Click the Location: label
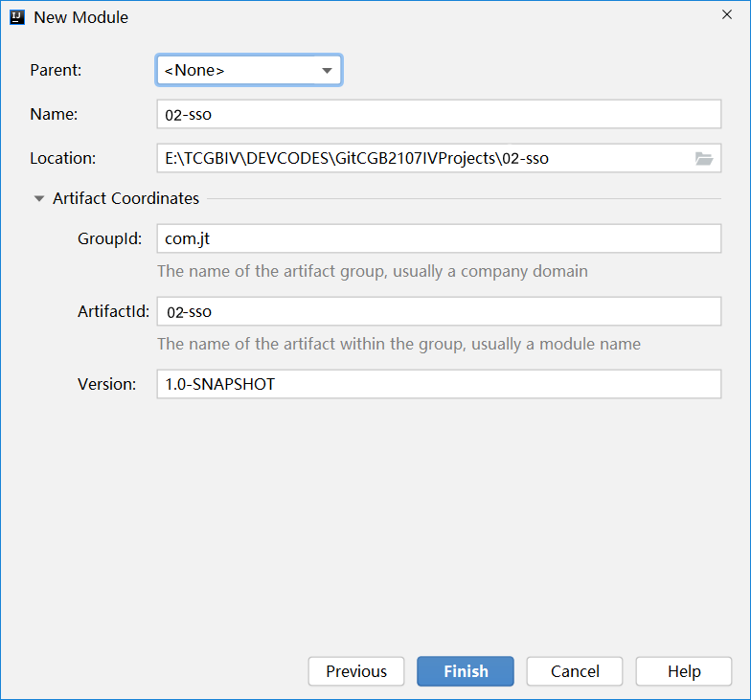This screenshot has height=700, width=751. click(63, 158)
